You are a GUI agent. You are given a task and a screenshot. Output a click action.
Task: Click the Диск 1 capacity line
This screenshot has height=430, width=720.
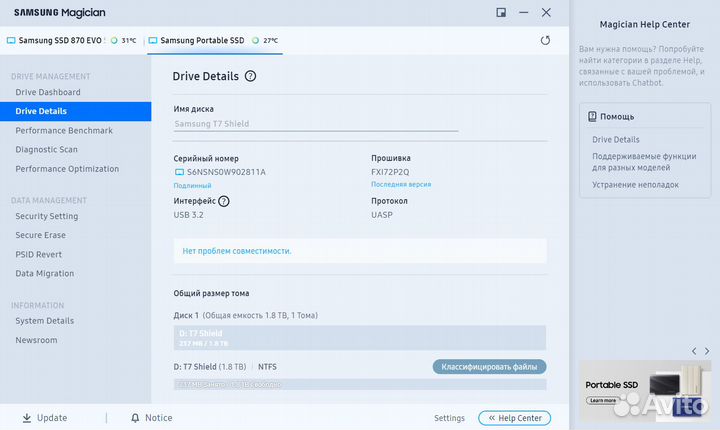[x=246, y=315]
